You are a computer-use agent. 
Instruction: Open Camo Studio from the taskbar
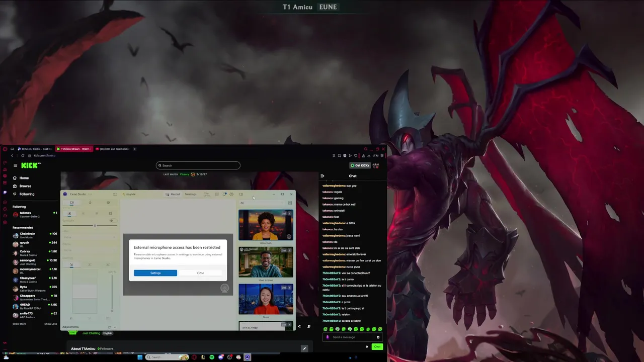(247, 357)
